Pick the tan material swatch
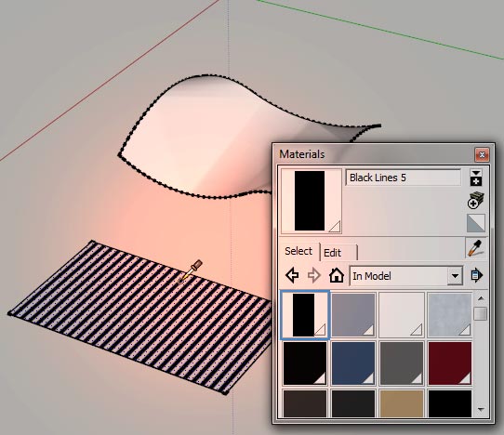Image resolution: width=504 pixels, height=435 pixels. click(402, 403)
